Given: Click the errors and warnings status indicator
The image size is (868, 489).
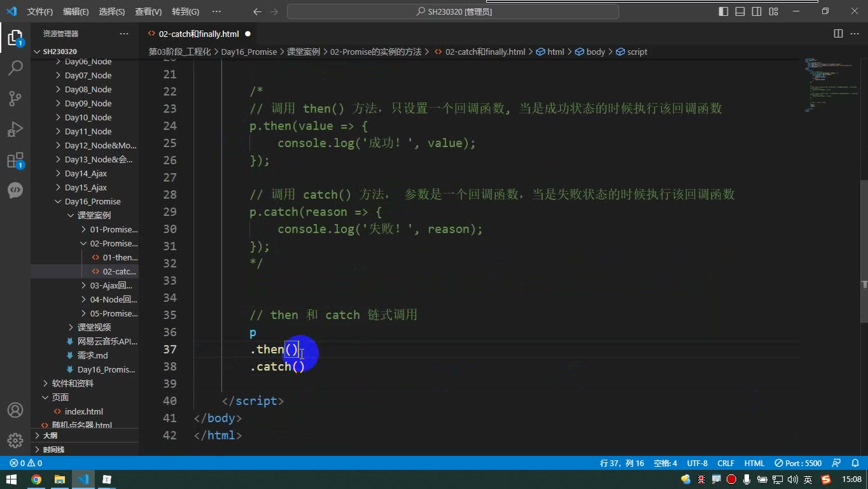Looking at the screenshot, I should point(25,464).
